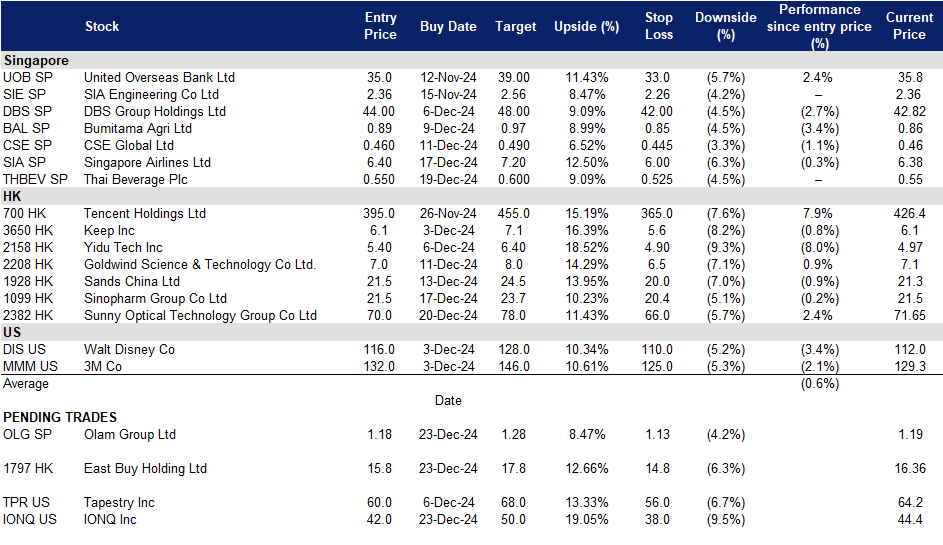Select the 'Target' column header
This screenshot has height=545, width=943.
(x=515, y=26)
